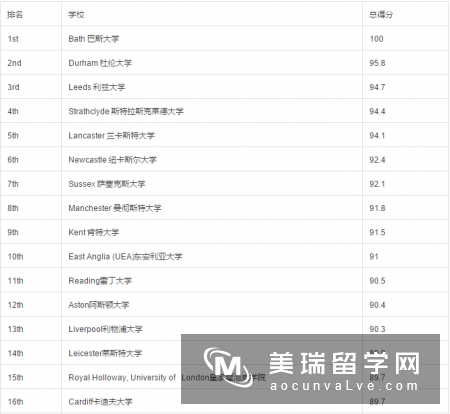The height and width of the screenshot is (414, 450).
Task: Select the Bath 巴斯大学 cell
Action: pyautogui.click(x=212, y=38)
